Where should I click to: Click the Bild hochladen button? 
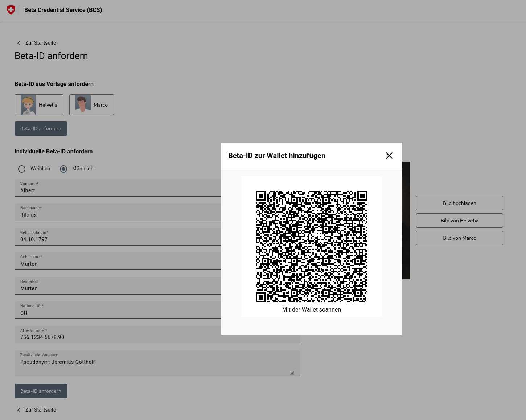click(460, 203)
